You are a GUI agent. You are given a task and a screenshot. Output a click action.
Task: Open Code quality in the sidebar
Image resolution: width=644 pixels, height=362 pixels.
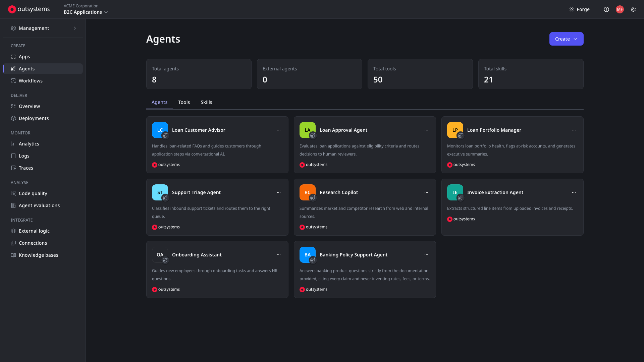click(x=43, y=193)
